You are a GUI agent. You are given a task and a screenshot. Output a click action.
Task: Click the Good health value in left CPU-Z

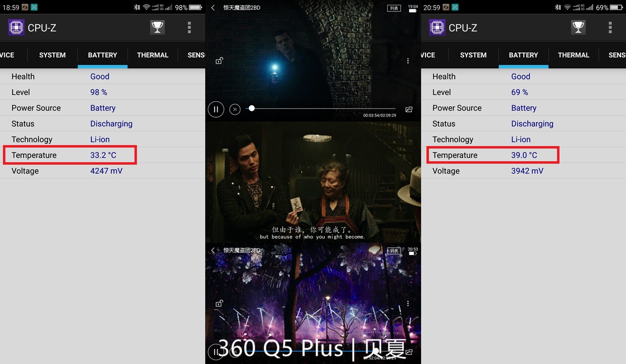pos(100,76)
